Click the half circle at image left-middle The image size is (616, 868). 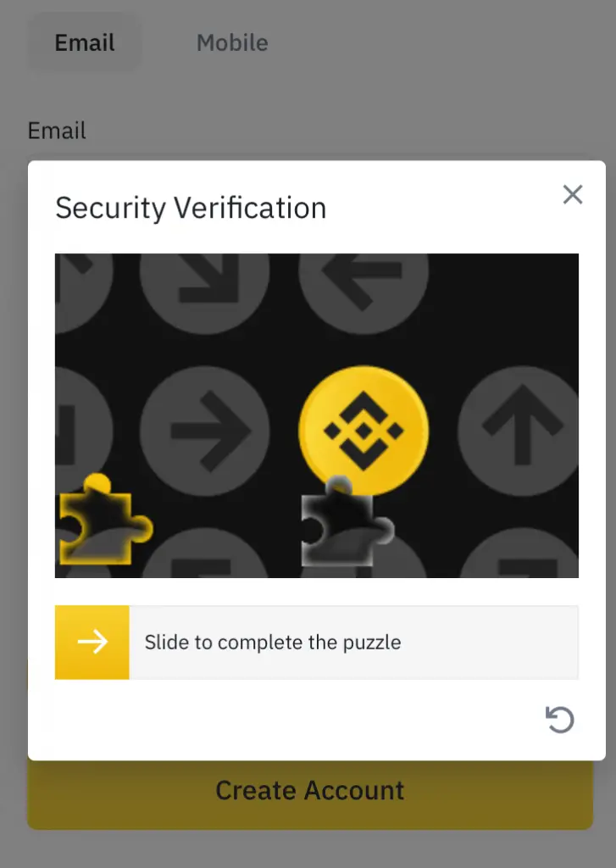(x=84, y=431)
